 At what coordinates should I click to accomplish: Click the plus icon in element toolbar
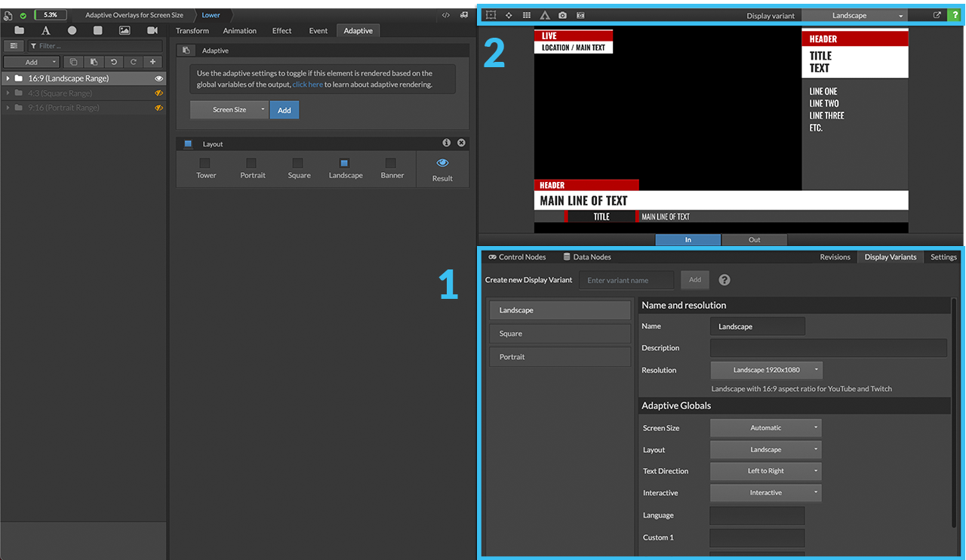coord(153,62)
